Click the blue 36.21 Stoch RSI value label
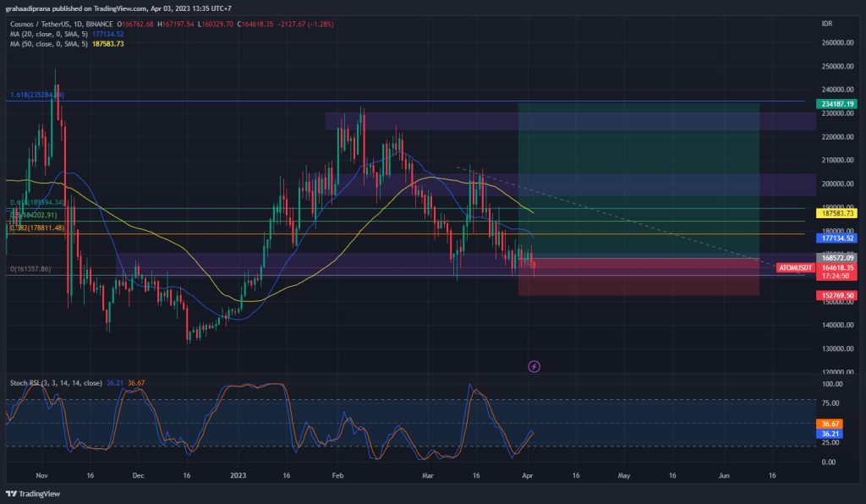866x504 pixels. (x=830, y=434)
